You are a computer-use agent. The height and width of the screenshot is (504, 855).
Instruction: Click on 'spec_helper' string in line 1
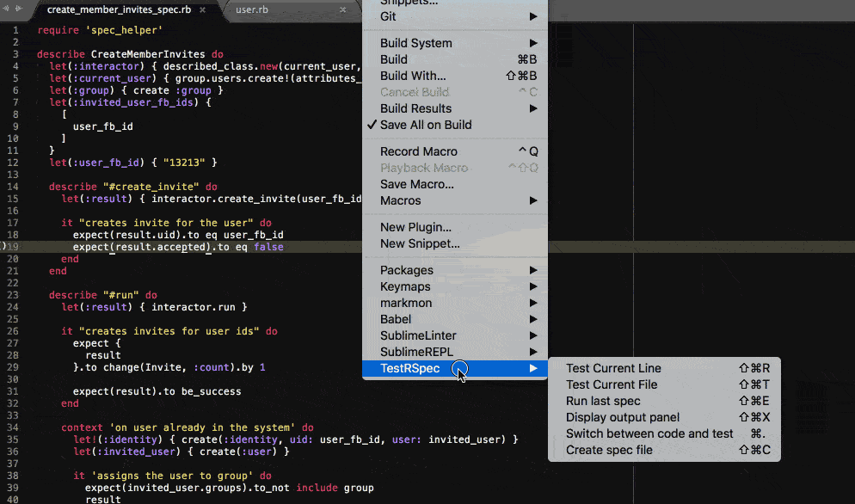point(124,30)
